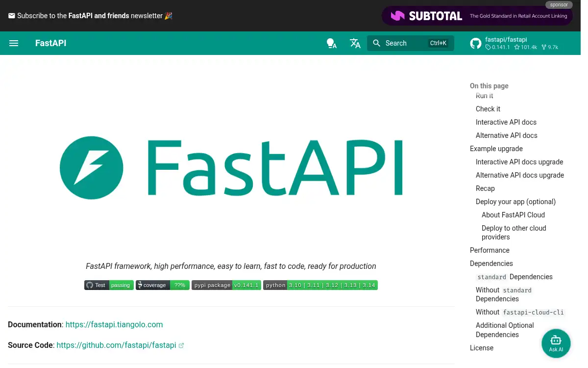Go to Check it section
Image resolution: width=588 pixels, height=368 pixels.
click(488, 109)
